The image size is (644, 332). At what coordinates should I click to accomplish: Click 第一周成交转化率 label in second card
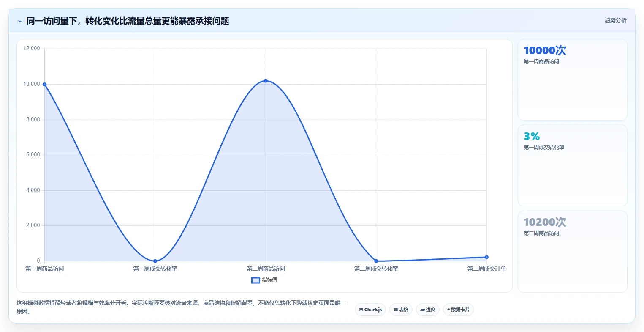pyautogui.click(x=544, y=148)
